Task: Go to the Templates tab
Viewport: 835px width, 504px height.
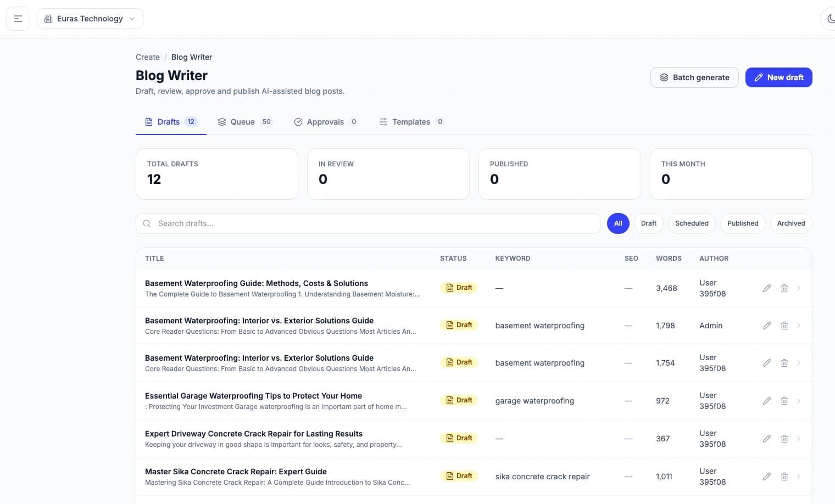Action: pyautogui.click(x=412, y=122)
